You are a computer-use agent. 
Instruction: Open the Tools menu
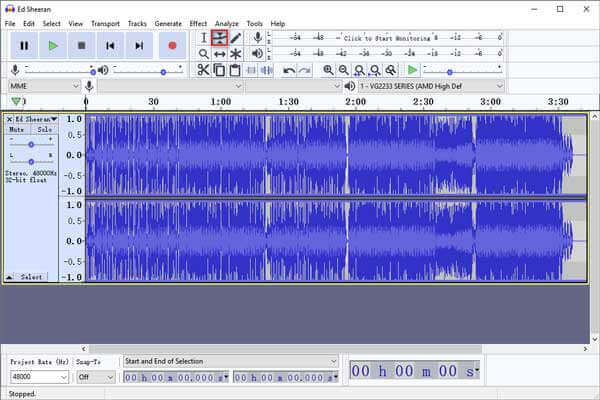(x=254, y=24)
